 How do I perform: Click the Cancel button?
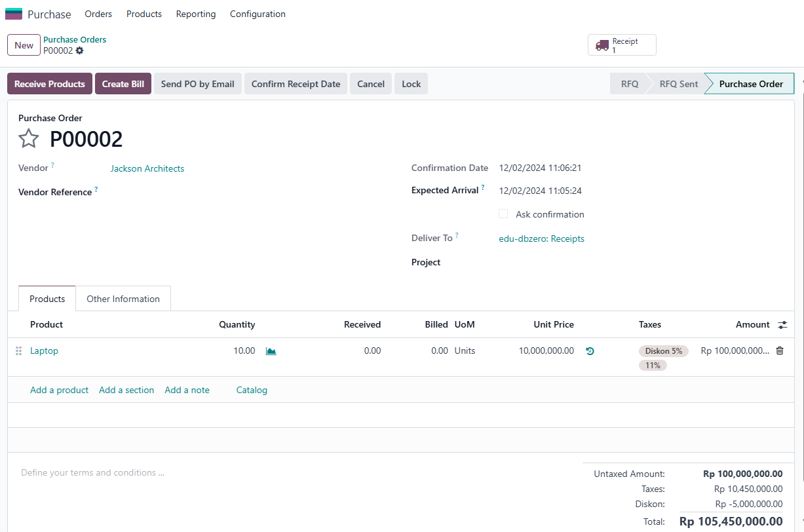(x=371, y=84)
